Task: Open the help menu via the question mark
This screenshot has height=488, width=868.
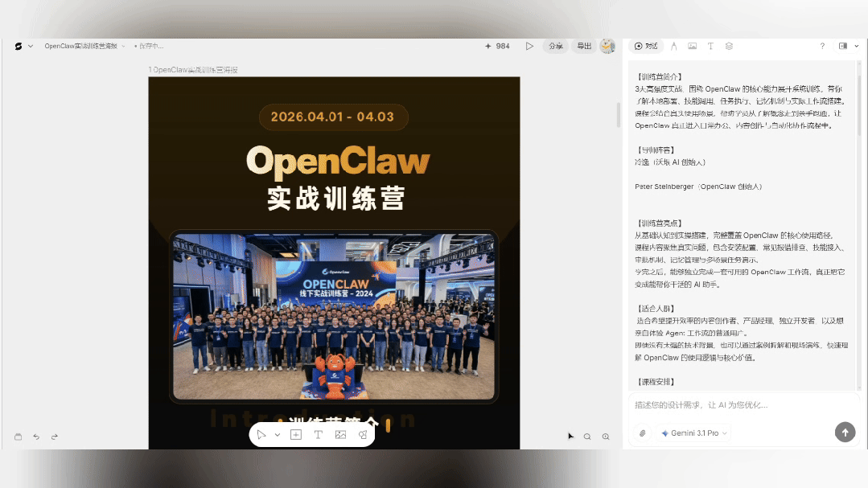Action: [x=821, y=46]
